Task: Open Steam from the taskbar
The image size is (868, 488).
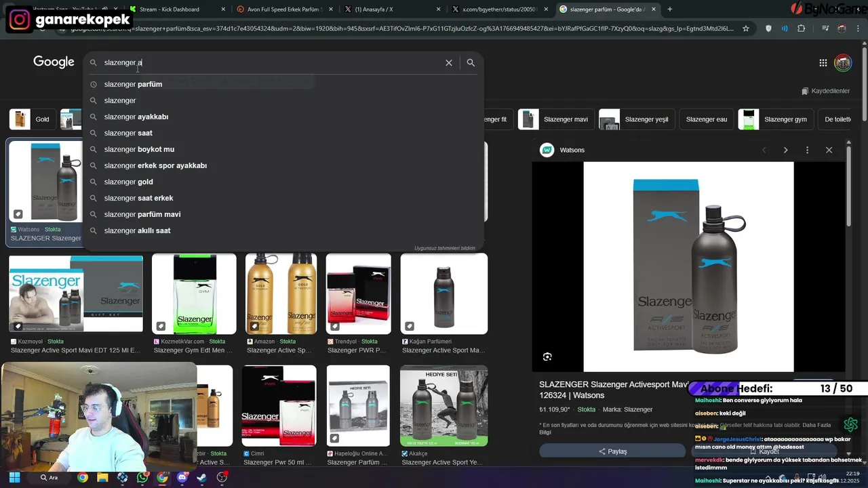Action: point(201,477)
